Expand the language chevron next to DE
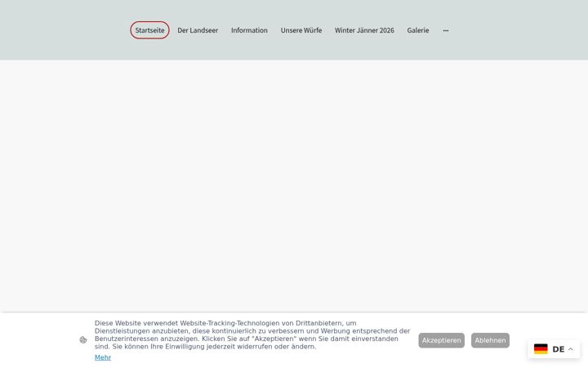 tap(571, 349)
